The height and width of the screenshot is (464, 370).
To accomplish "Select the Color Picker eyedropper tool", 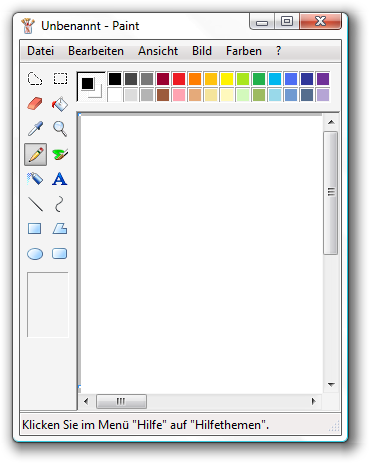I will tap(35, 129).
